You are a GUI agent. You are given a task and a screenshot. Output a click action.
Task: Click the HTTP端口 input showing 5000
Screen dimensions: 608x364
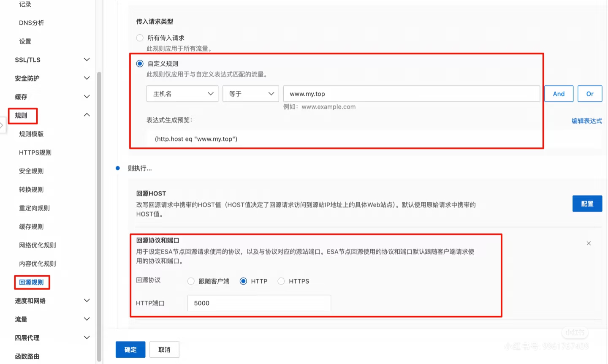click(x=259, y=303)
